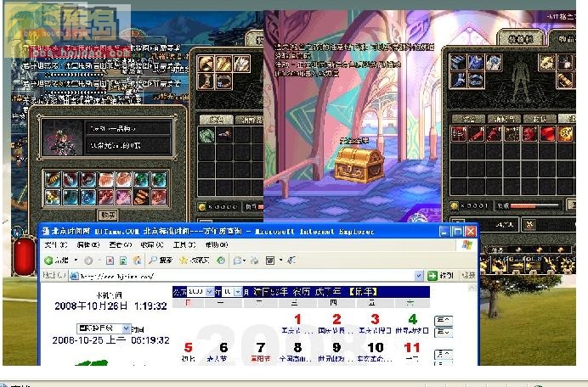Click the Messenger icon in IE toolbar
Image resolution: width=588 pixels, height=387 pixels.
pyautogui.click(x=291, y=260)
